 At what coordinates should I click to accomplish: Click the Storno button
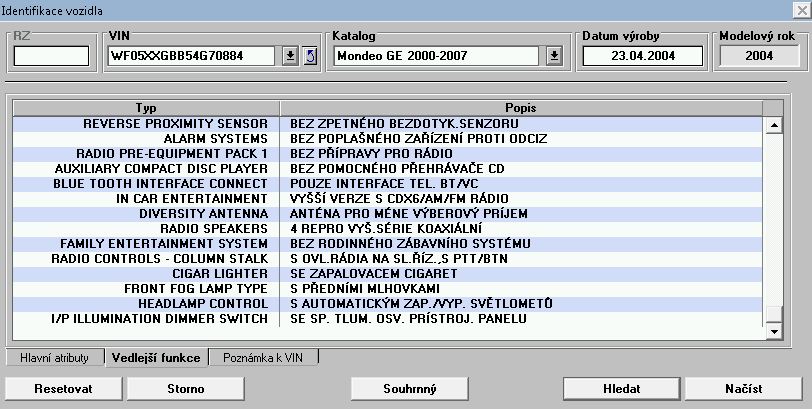[186, 388]
